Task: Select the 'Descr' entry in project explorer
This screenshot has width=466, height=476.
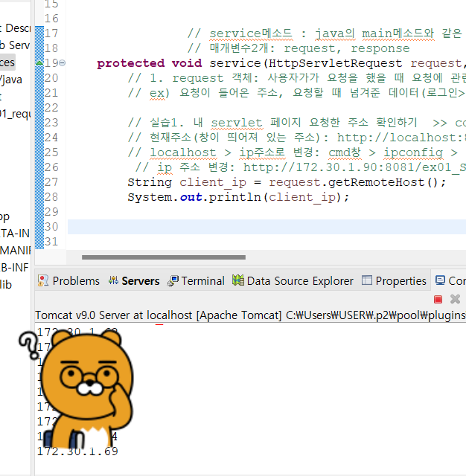Action: [x=15, y=28]
